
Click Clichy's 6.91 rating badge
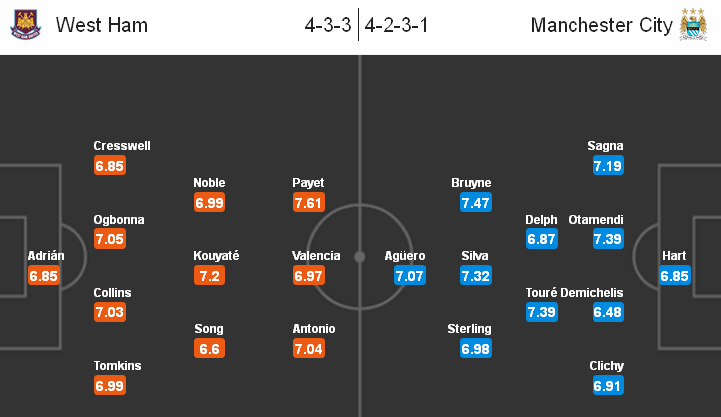608,385
